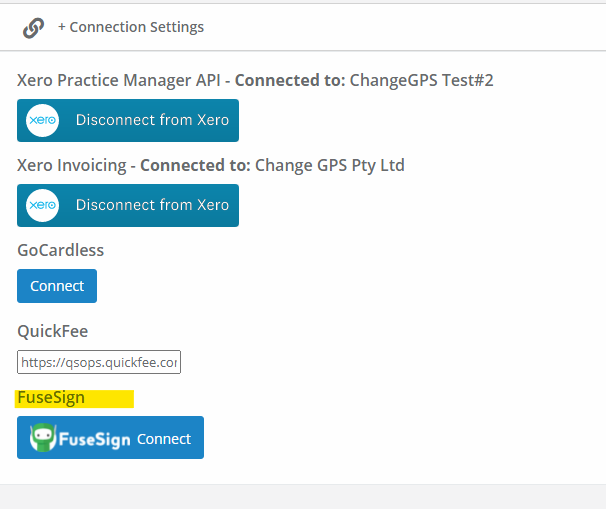The width and height of the screenshot is (606, 509).
Task: Select the highlighted FuseSign heading
Action: coord(51,398)
